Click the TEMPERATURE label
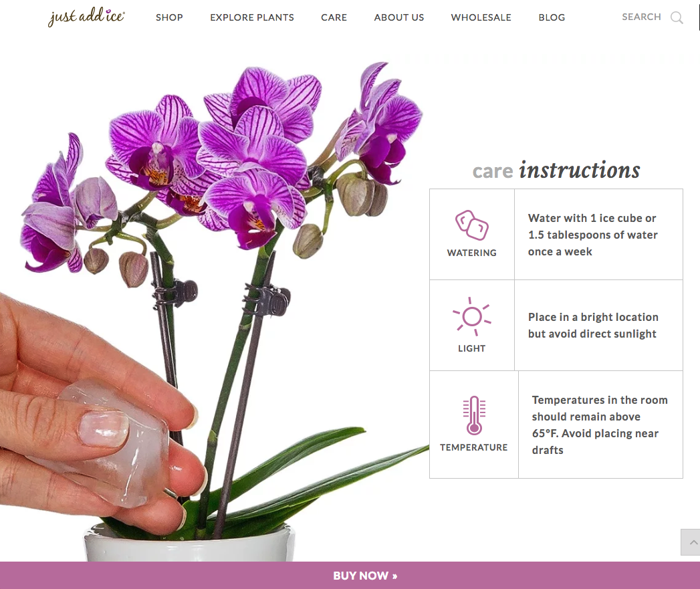Image resolution: width=700 pixels, height=589 pixels. (x=473, y=447)
